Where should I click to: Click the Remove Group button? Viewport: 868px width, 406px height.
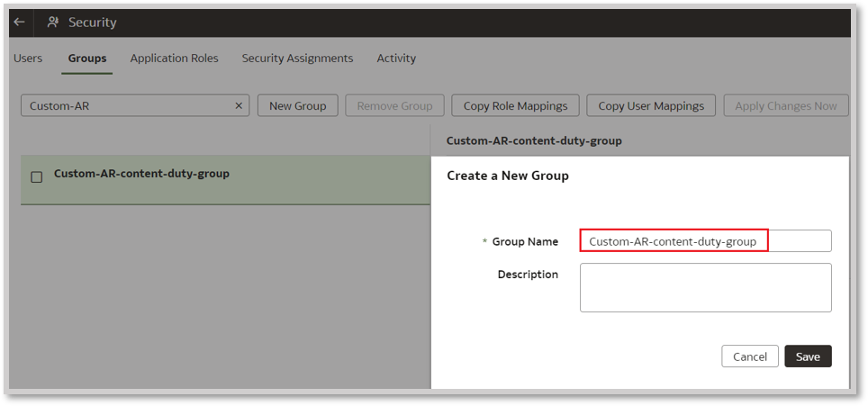(394, 105)
